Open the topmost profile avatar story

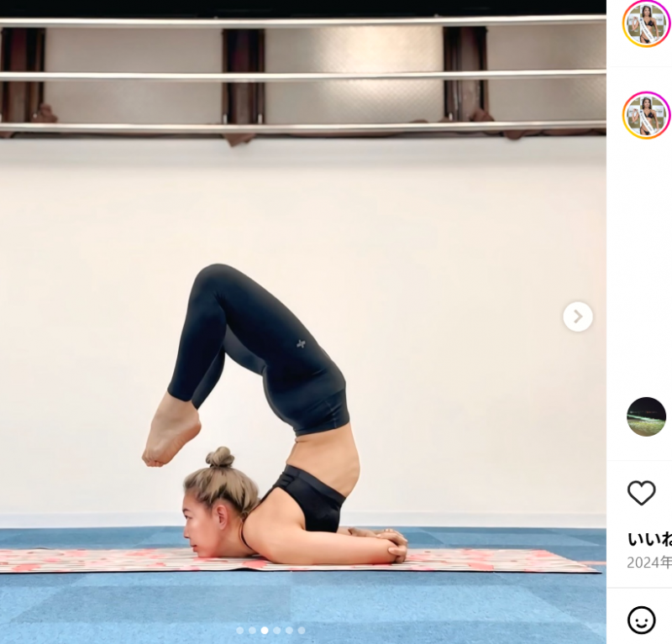[x=646, y=24]
